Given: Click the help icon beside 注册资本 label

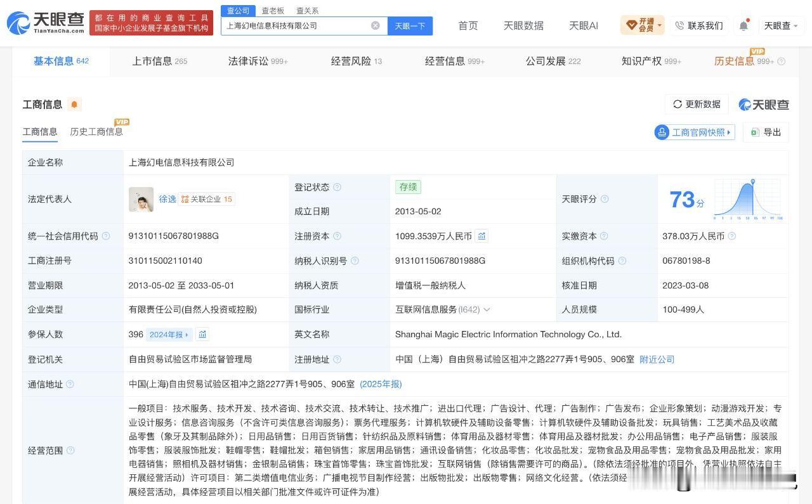Looking at the screenshot, I should pos(337,236).
